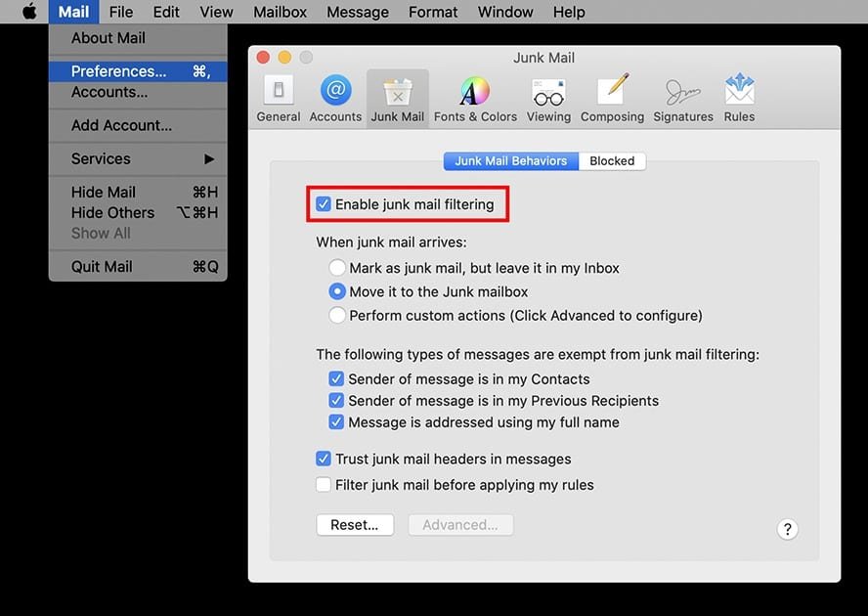Close the Junk Mail preferences window
The width and height of the screenshot is (868, 616).
[x=264, y=57]
